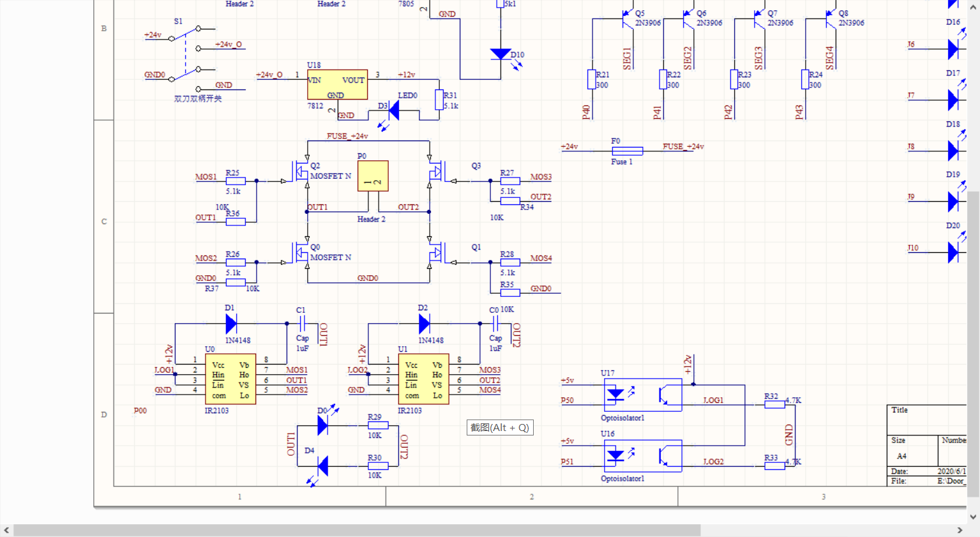Select the U1 IR2103 driver chip
The image size is (980, 537).
tap(423, 379)
